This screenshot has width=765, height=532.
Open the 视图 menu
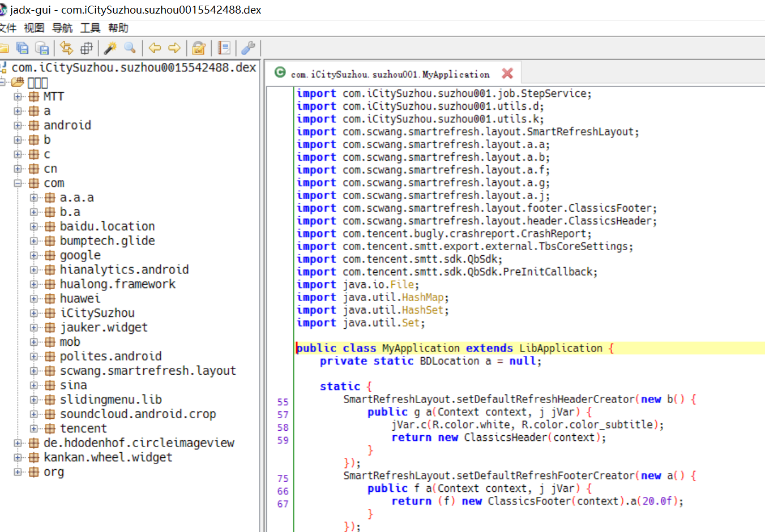coord(34,28)
